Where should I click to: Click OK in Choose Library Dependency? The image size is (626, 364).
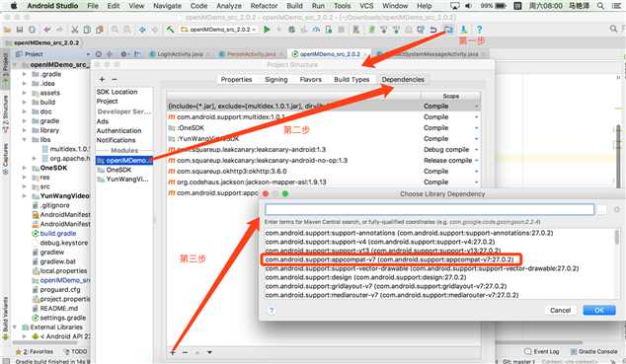(599, 310)
